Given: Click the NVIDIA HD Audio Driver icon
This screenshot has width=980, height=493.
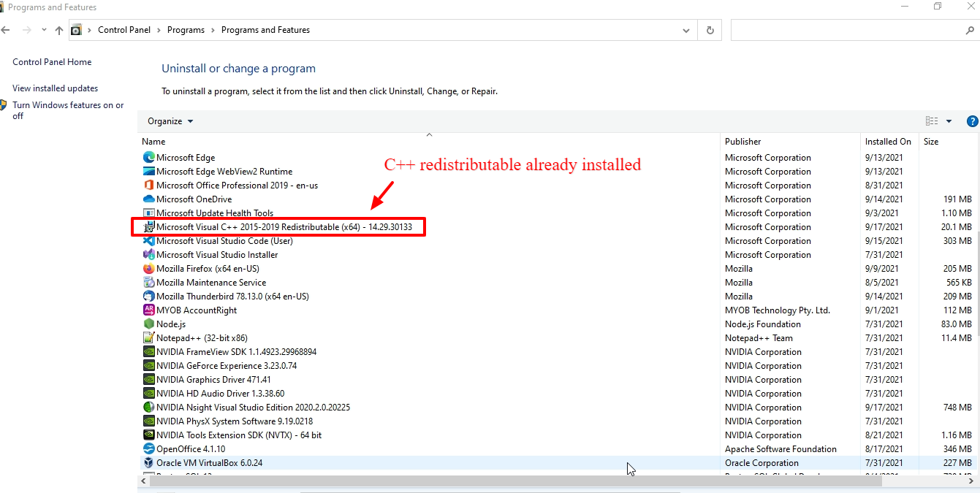Looking at the screenshot, I should [149, 393].
